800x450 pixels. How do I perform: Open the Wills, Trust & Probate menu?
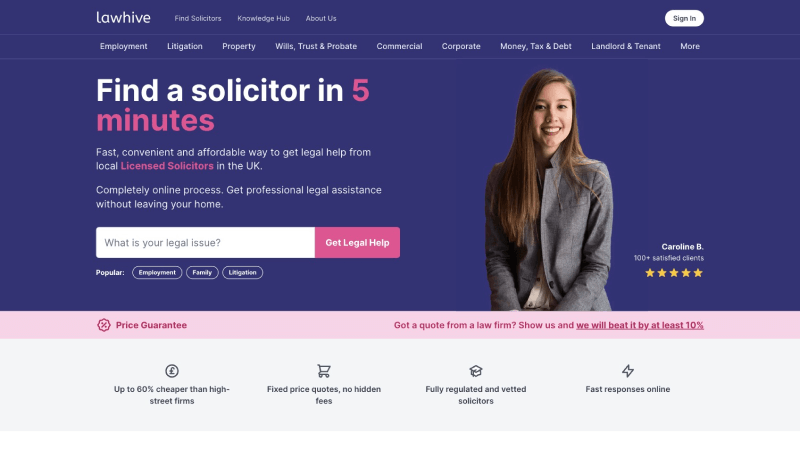[x=316, y=46]
